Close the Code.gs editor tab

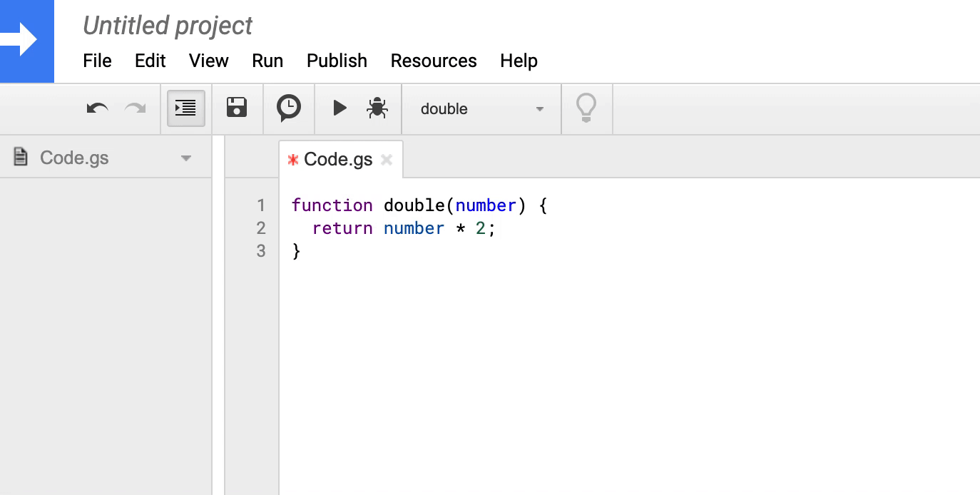(x=387, y=160)
